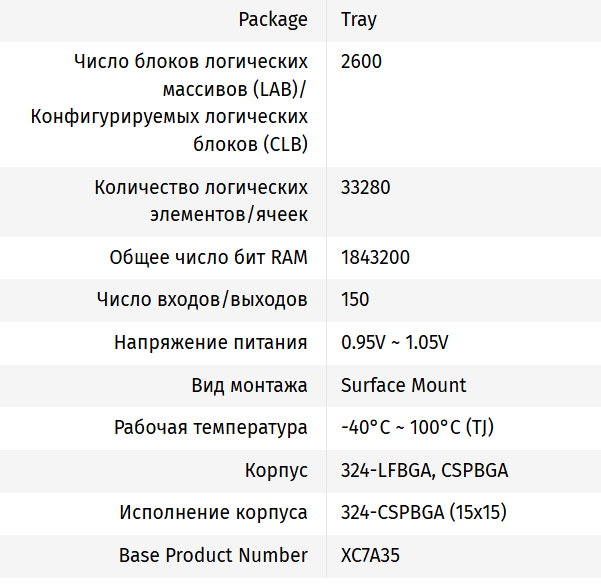Click the "Package" label
The width and height of the screenshot is (601, 587).
pyautogui.click(x=273, y=19)
